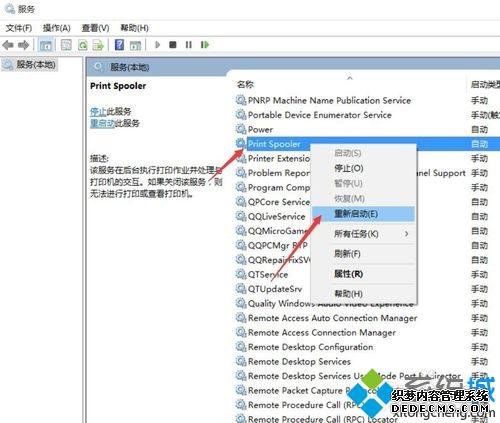
Task: Click the Stop service square icon
Action: click(173, 45)
